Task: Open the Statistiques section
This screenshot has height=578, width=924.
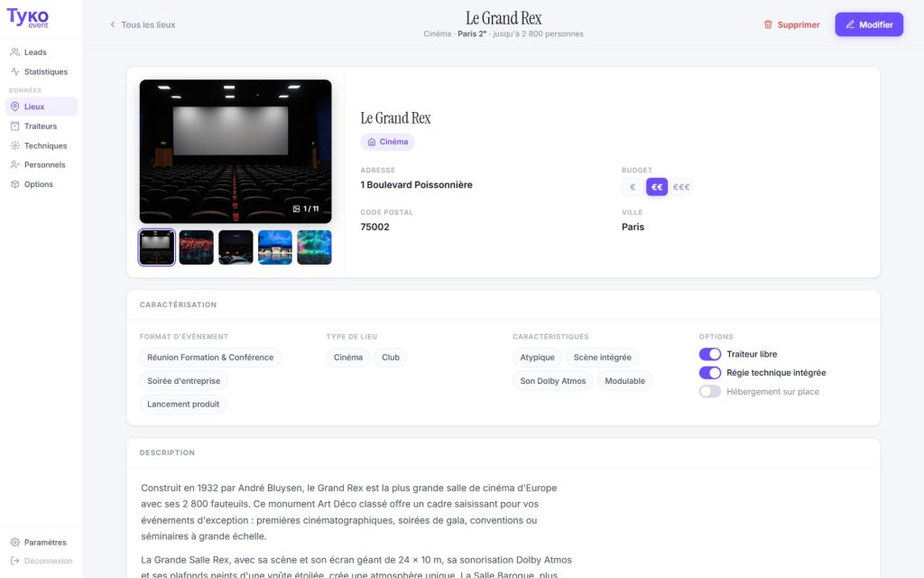Action: [42, 71]
